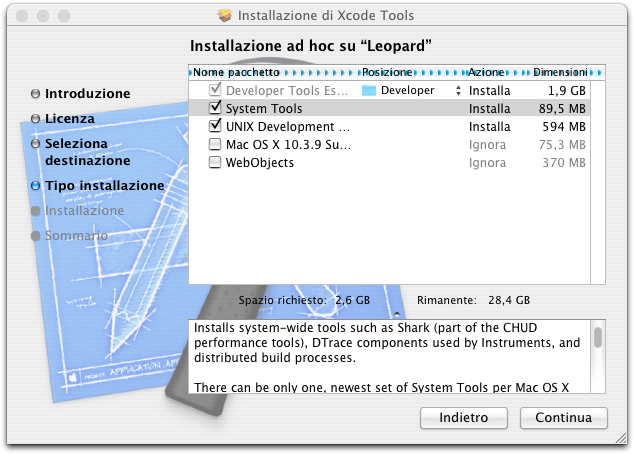Click the 89,5 MB size value
This screenshot has height=454, width=634.
[x=562, y=108]
